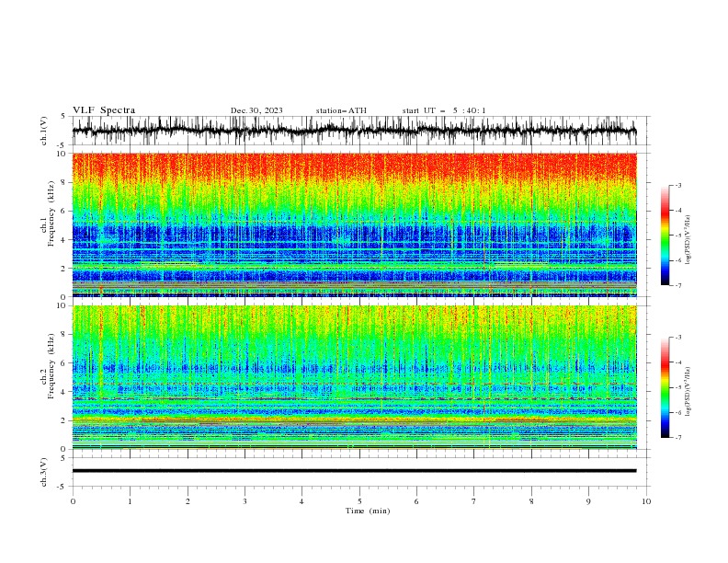Click time axis tick label '9'

coord(588,501)
